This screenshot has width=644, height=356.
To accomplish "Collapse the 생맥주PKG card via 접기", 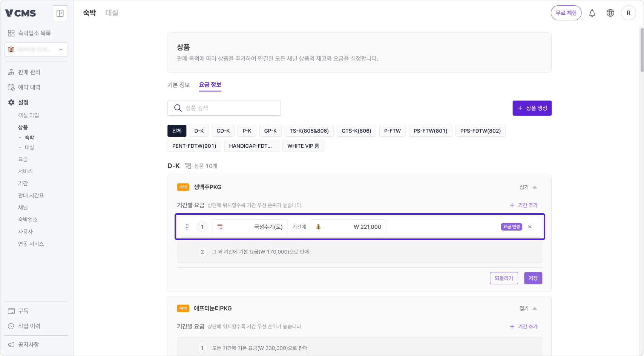I will tap(527, 187).
